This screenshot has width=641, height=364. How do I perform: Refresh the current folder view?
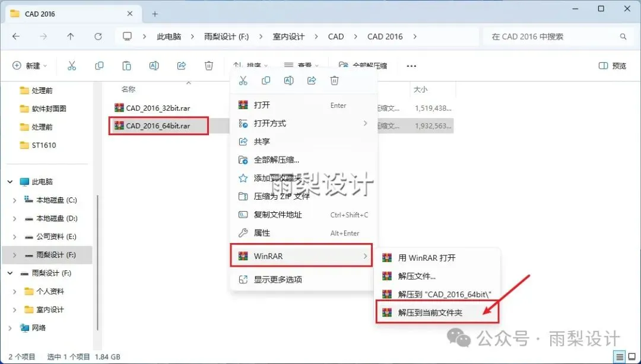coord(98,36)
